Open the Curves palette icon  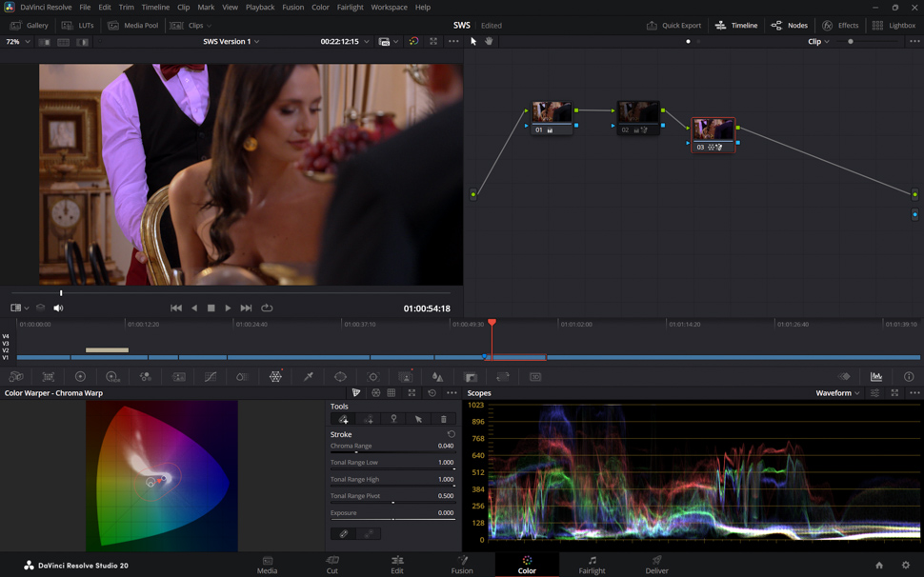click(211, 377)
